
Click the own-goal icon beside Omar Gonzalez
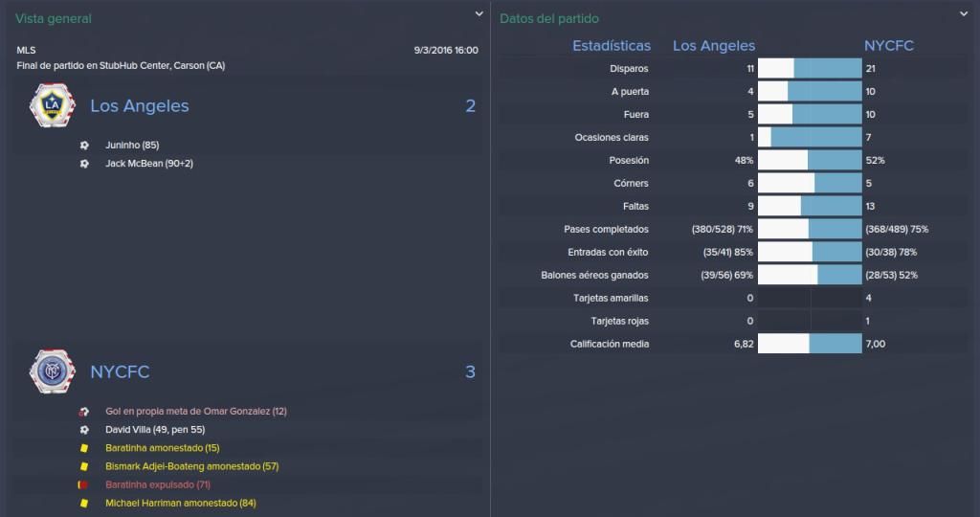click(84, 412)
